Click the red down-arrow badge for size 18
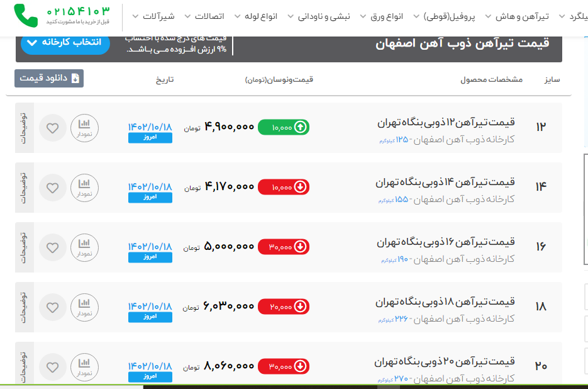 (x=283, y=307)
